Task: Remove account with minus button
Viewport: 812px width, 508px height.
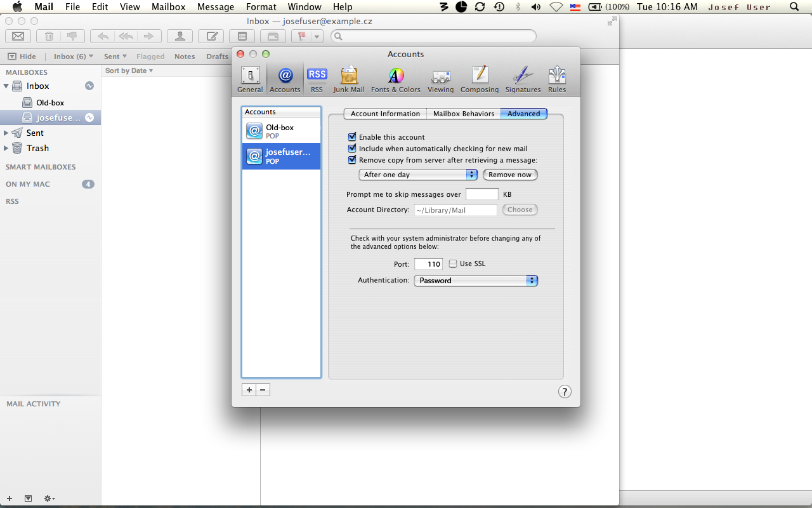Action: [263, 390]
